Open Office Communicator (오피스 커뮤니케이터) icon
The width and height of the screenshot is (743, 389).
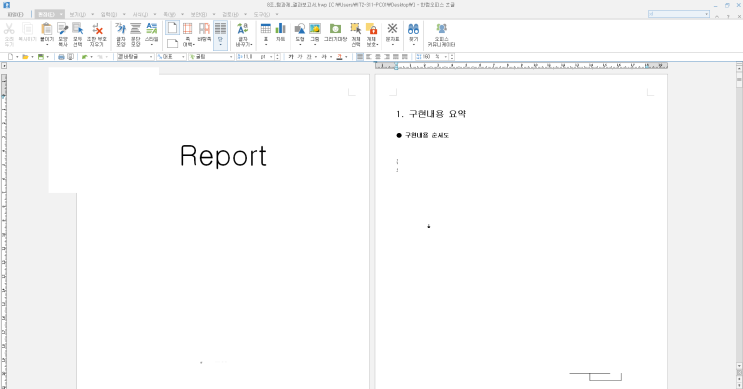[441, 29]
